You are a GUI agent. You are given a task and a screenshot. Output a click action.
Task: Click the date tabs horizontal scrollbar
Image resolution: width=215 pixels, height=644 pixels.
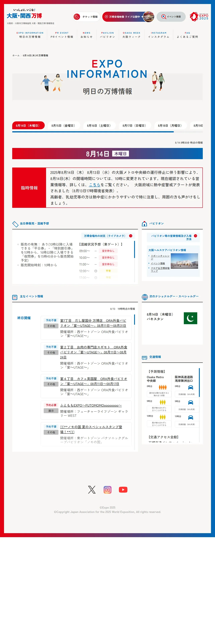(93, 132)
